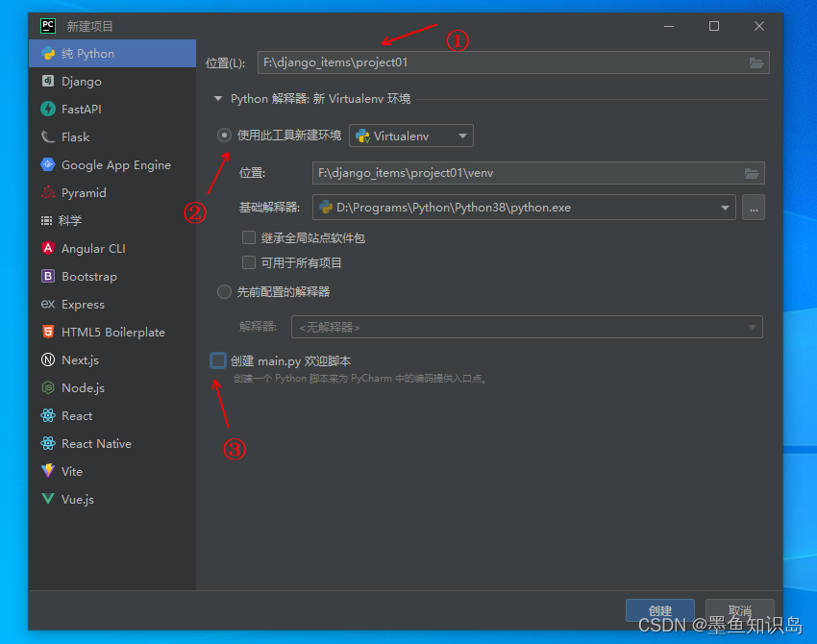This screenshot has width=817, height=644.
Task: Click the React Native atom icon
Action: (48, 443)
